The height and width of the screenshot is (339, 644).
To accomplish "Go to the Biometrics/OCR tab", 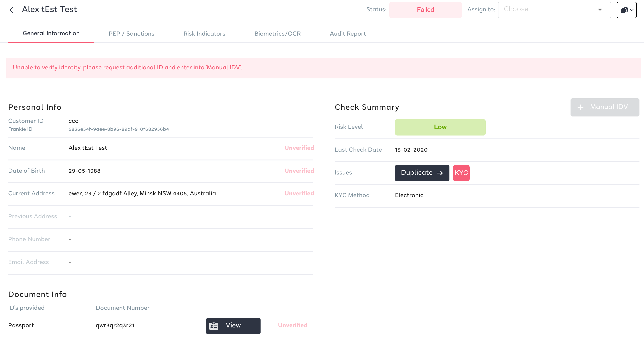I will click(x=277, y=34).
